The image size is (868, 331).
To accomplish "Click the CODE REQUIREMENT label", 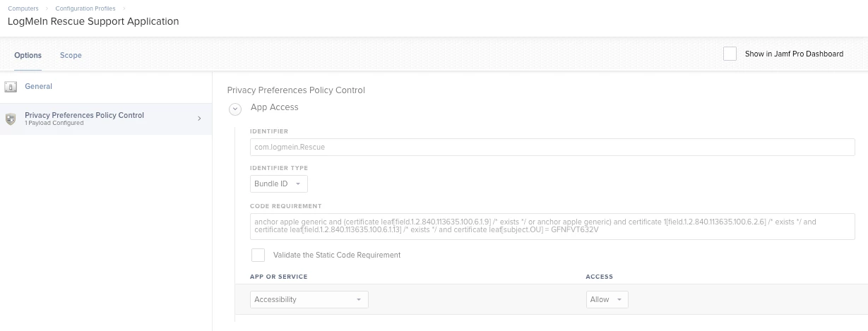I will coord(286,206).
